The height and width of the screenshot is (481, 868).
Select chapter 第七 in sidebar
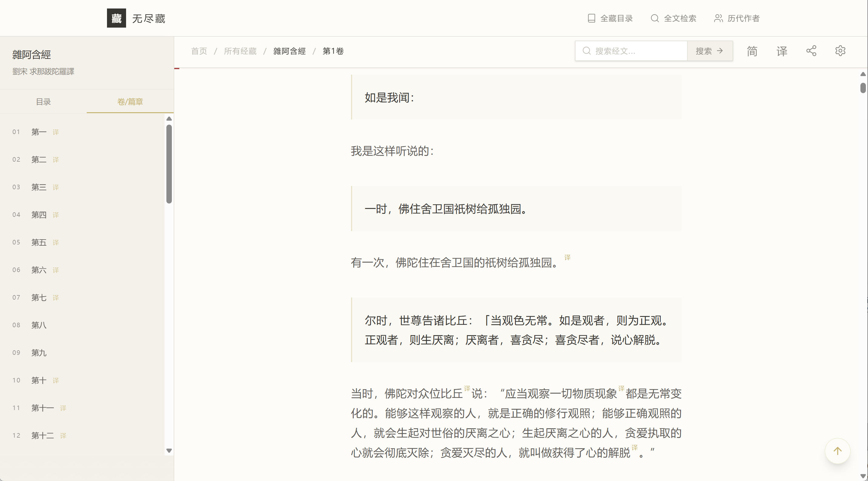point(39,298)
